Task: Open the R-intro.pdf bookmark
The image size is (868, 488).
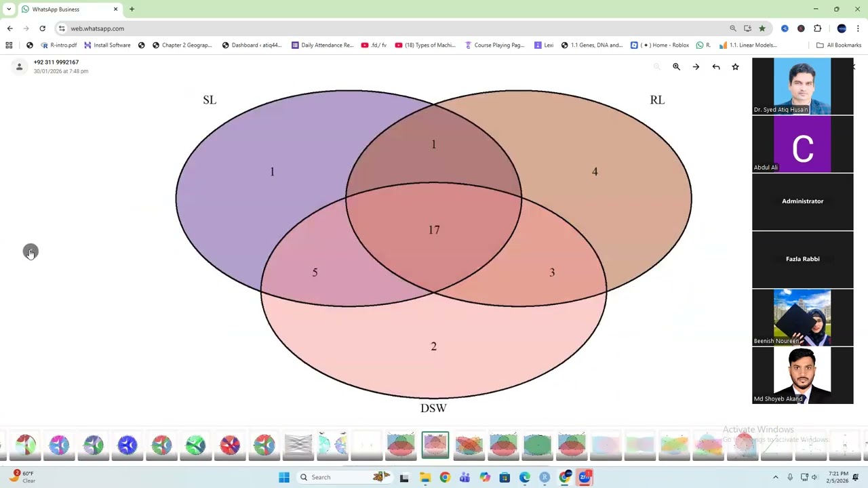Action: pos(59,45)
